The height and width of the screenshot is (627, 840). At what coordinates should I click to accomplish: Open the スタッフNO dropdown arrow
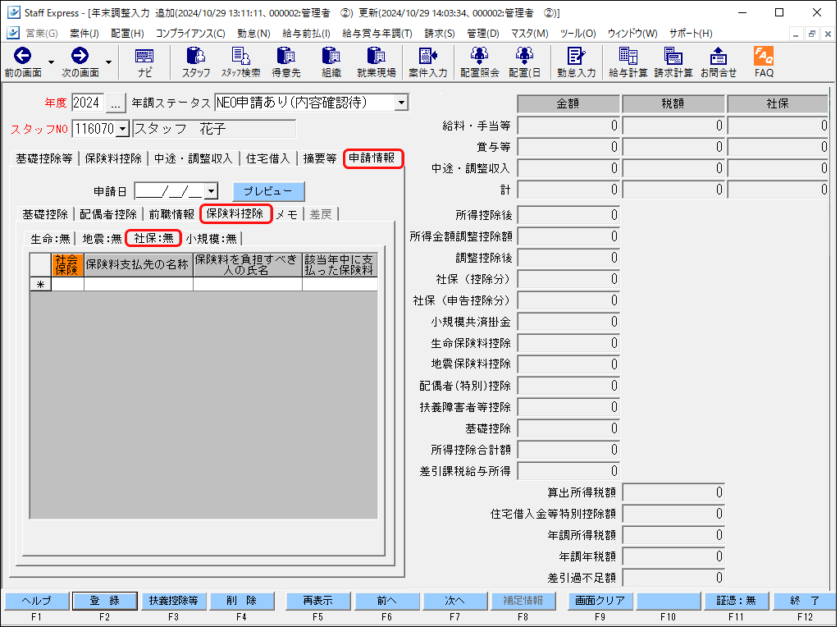coord(123,129)
